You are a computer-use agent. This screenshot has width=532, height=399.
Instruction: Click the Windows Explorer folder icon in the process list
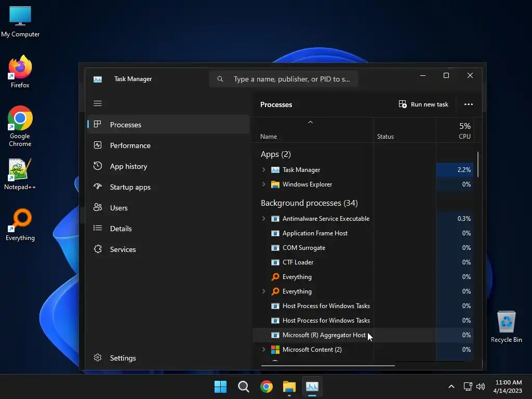tap(275, 184)
